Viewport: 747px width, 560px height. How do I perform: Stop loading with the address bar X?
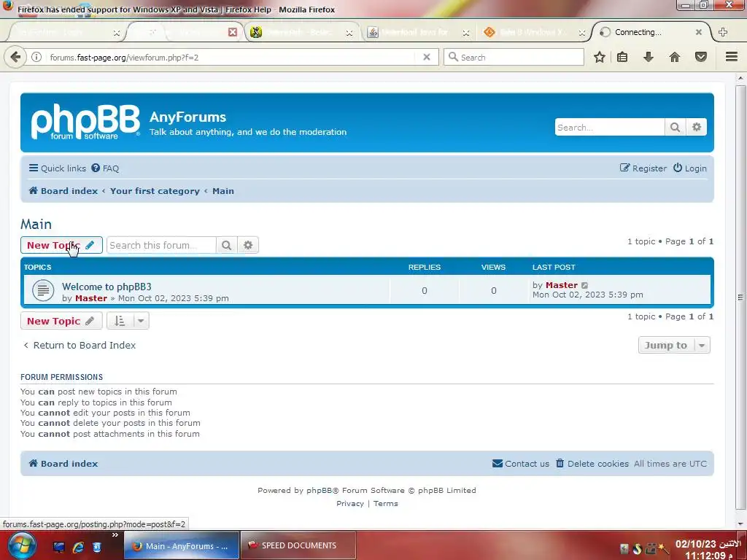click(426, 57)
